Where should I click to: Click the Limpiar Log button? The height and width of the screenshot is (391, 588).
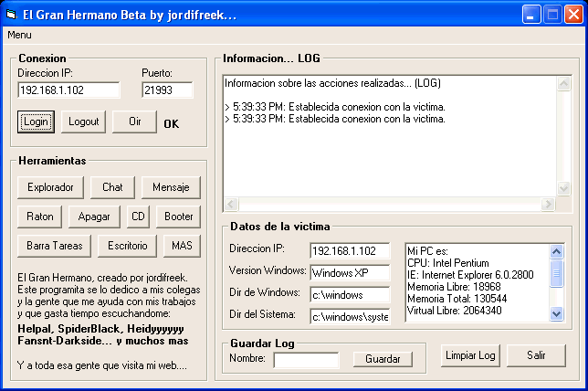click(470, 354)
